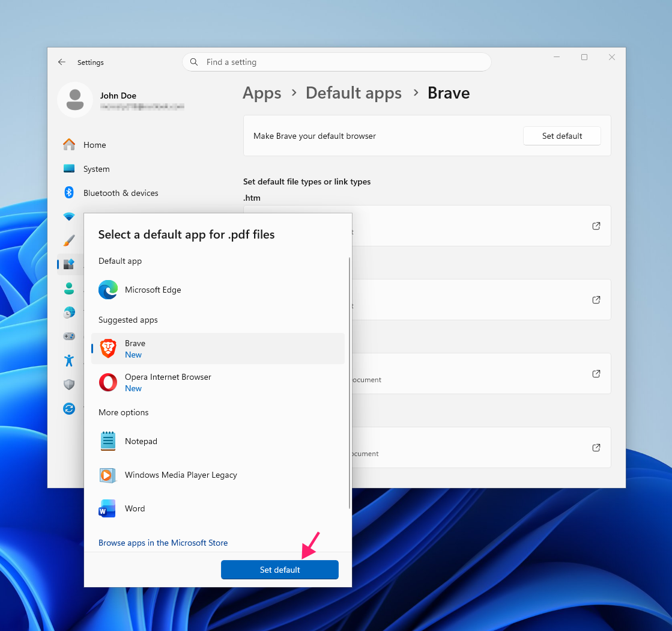Viewport: 672px width, 631px height.
Task: Click the blue Set default button
Action: 280,570
